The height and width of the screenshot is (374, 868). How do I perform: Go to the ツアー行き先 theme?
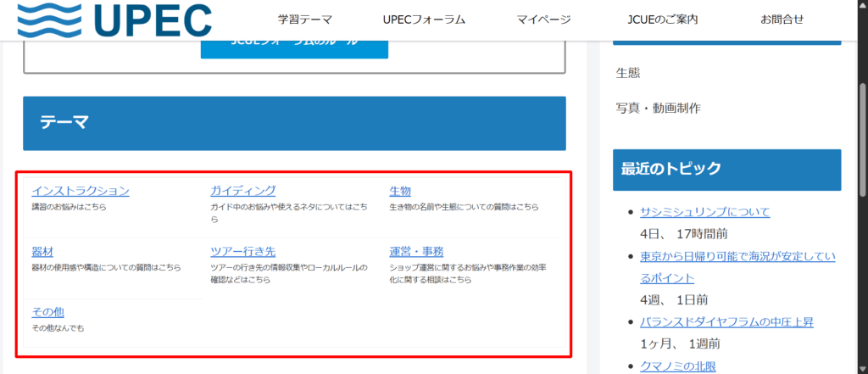(x=242, y=252)
